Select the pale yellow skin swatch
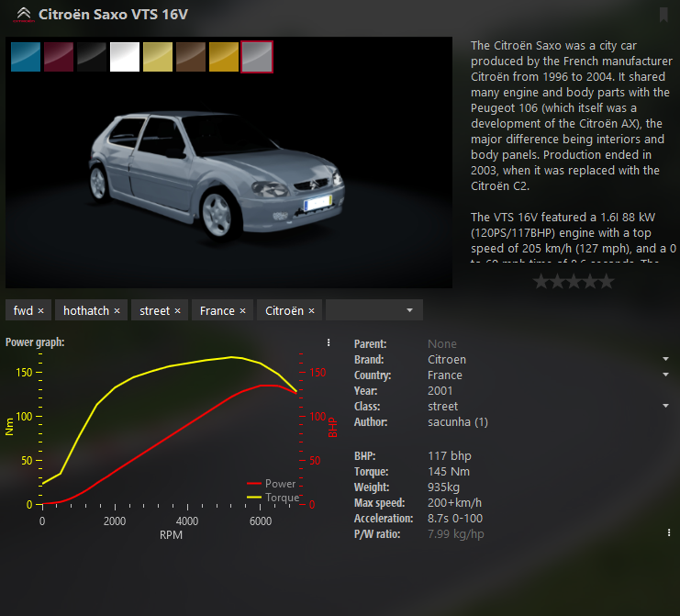 [158, 57]
